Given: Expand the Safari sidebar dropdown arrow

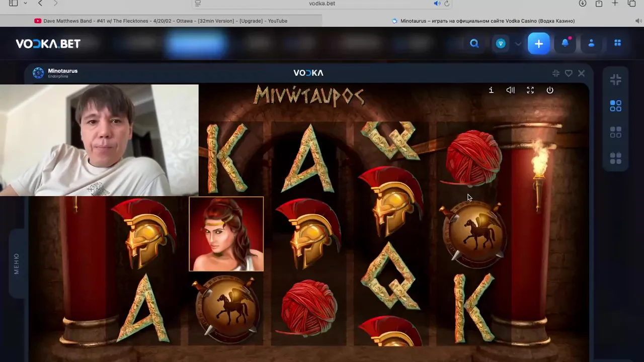Looking at the screenshot, I should click(25, 4).
